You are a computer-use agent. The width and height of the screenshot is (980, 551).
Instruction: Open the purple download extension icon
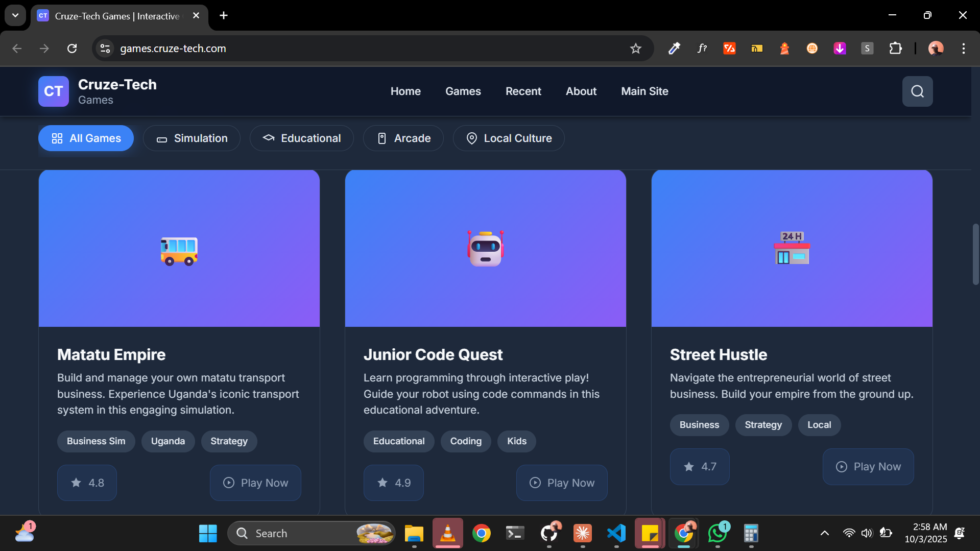(840, 49)
